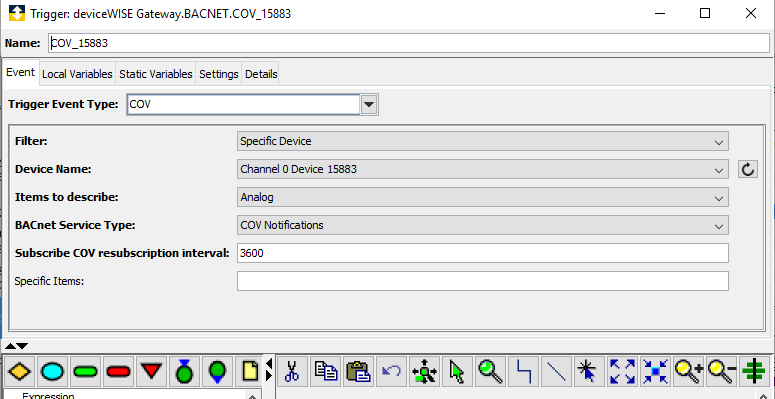Select the starburst pointer tool
The width and height of the screenshot is (775, 399).
click(x=590, y=371)
